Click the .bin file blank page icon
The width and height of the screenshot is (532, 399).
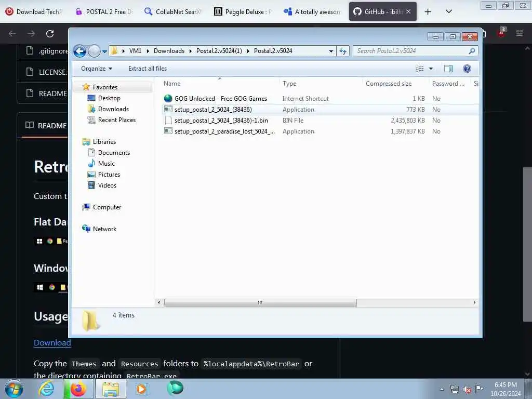pos(168,120)
